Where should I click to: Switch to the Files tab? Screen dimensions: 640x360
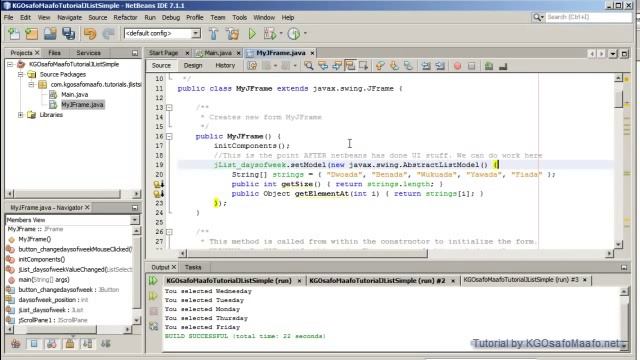[x=54, y=53]
